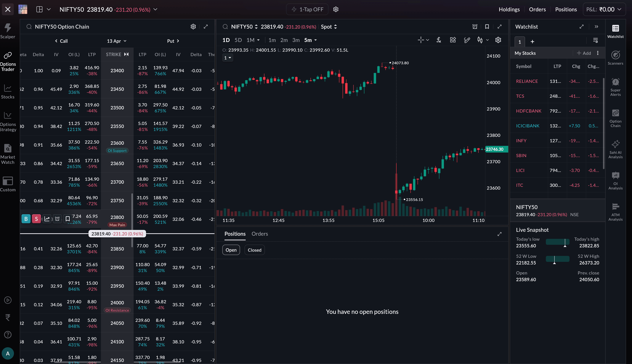
Task: Open the option chain settings gear
Action: pos(193,27)
